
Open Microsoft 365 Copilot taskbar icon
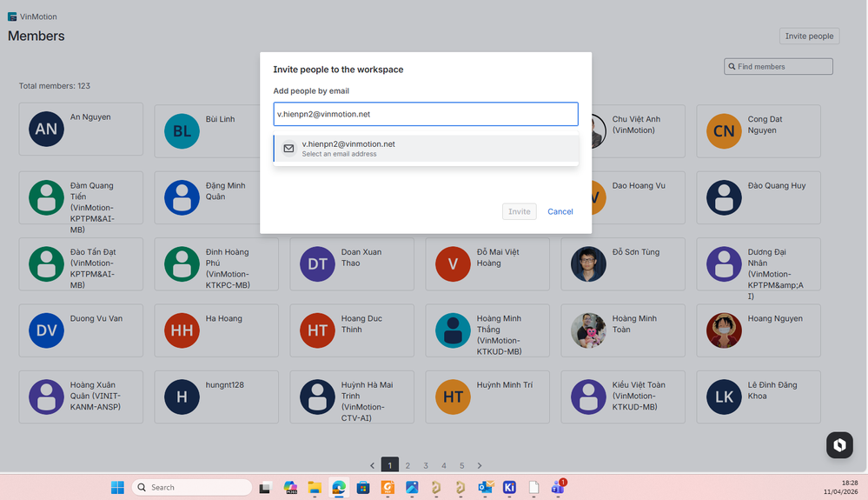(290, 487)
